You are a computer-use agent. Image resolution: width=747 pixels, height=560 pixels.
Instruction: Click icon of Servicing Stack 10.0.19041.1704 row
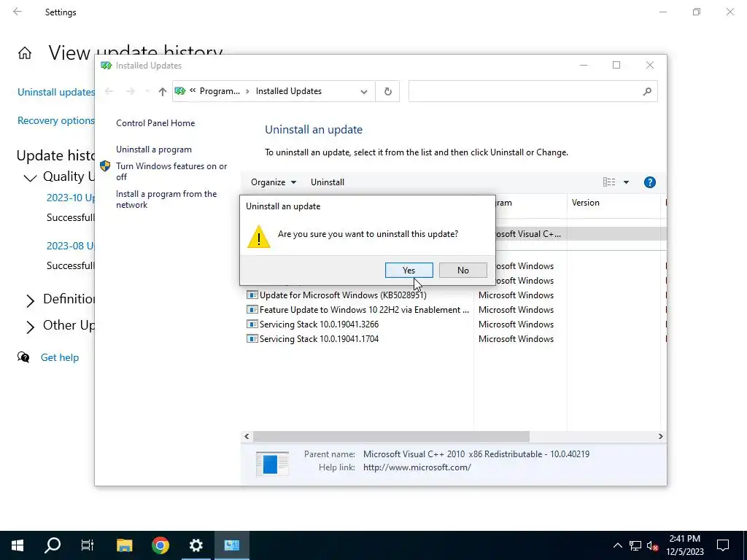(x=252, y=338)
